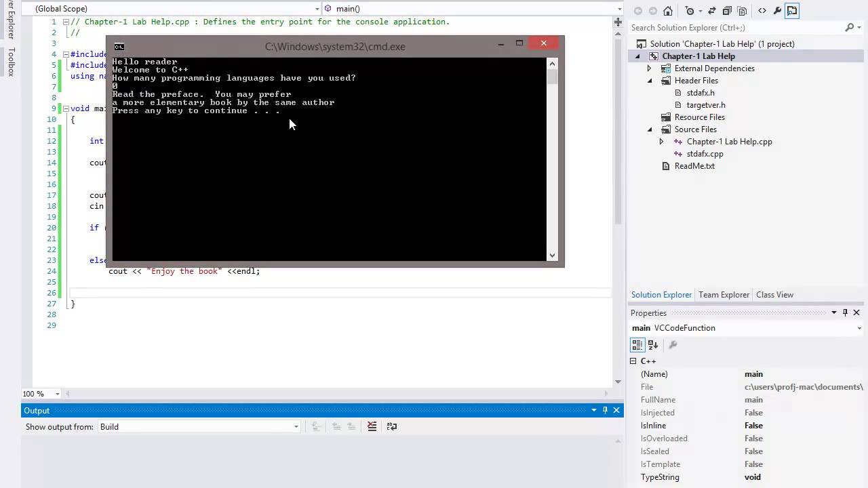The image size is (868, 488).
Task: Open Pending Changes Filter clock icon
Action: 690,11
